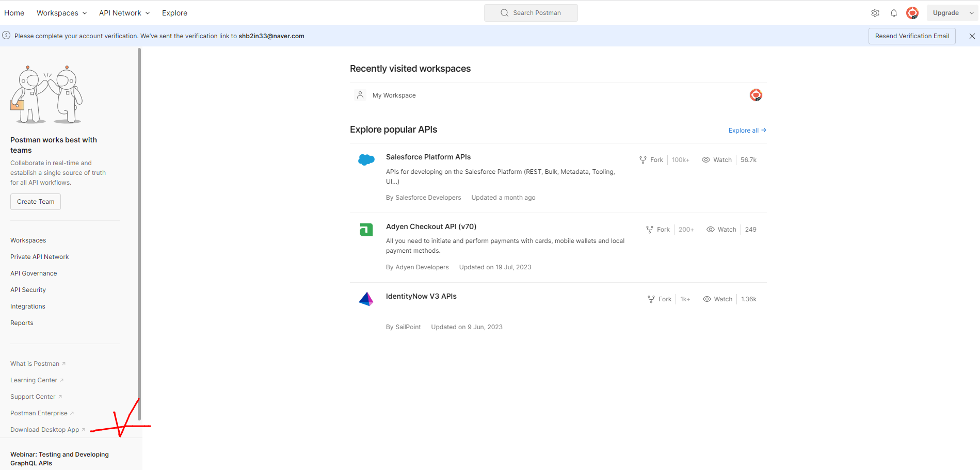Click Resend Verification Email button
Viewport: 980px width, 470px height.
(x=912, y=36)
